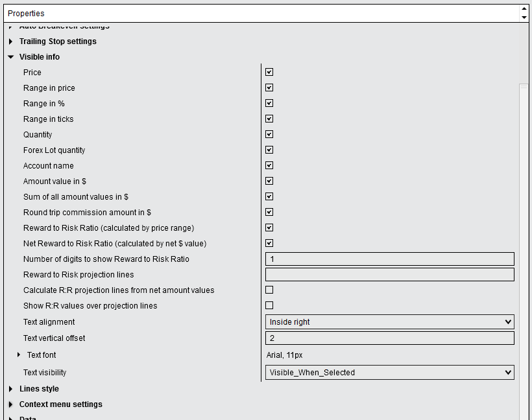This screenshot has width=532, height=420.
Task: Click the Reward to Risk projection lines field
Action: click(x=389, y=275)
